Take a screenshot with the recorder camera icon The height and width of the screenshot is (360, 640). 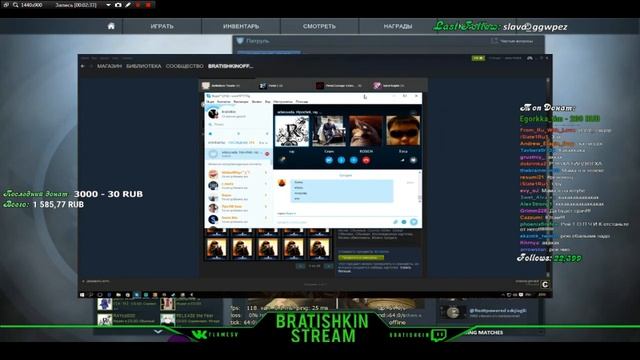pyautogui.click(x=118, y=5)
